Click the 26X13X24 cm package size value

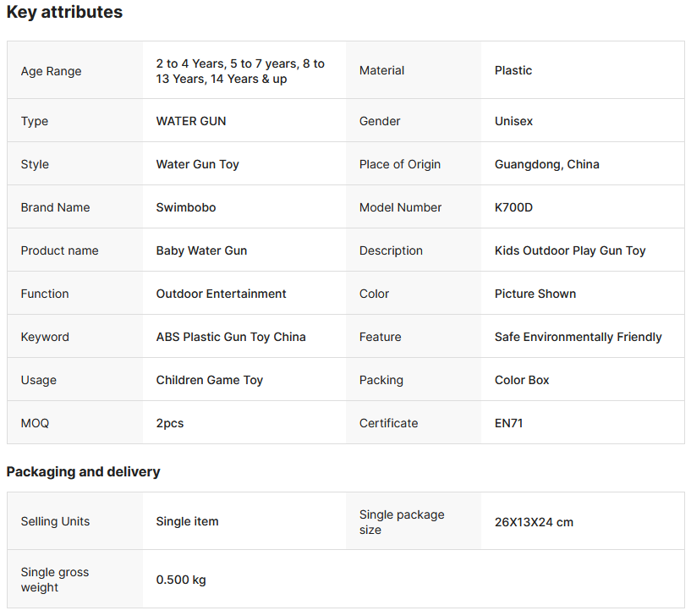(534, 522)
